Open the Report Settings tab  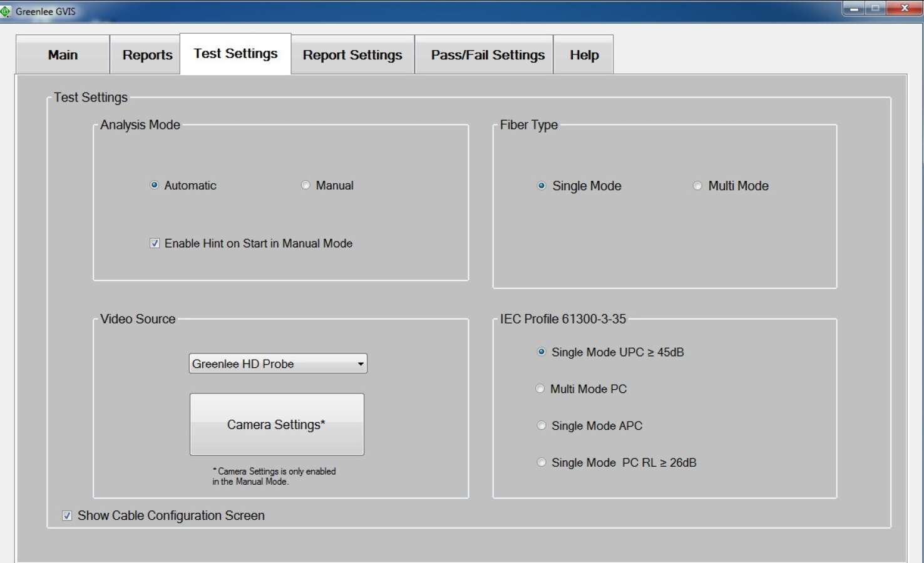coord(352,55)
